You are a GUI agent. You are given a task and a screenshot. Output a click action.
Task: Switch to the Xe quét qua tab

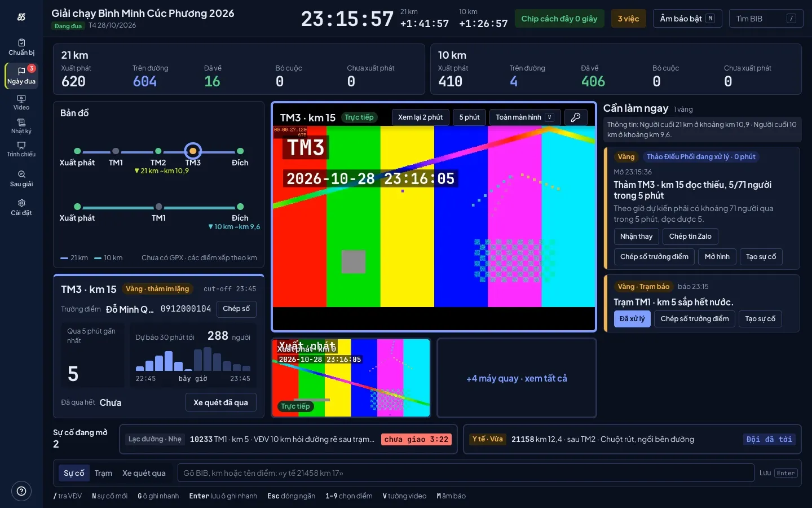144,473
